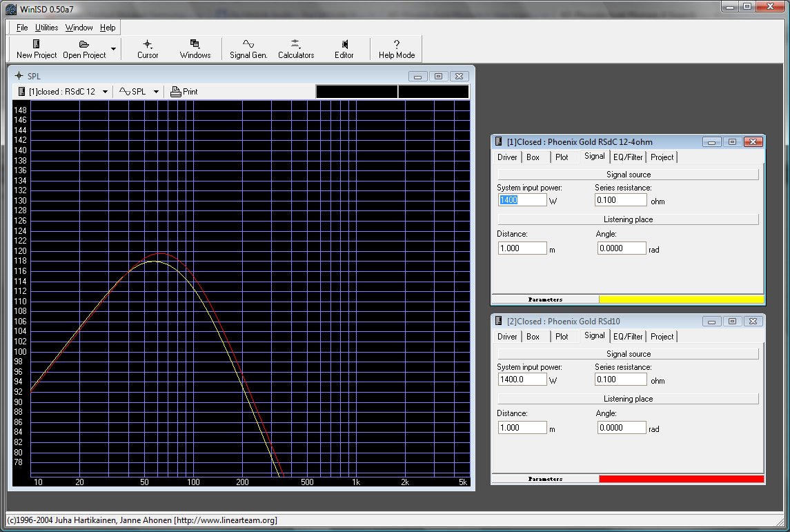The image size is (790, 532).
Task: Open the File menu
Action: (22, 28)
